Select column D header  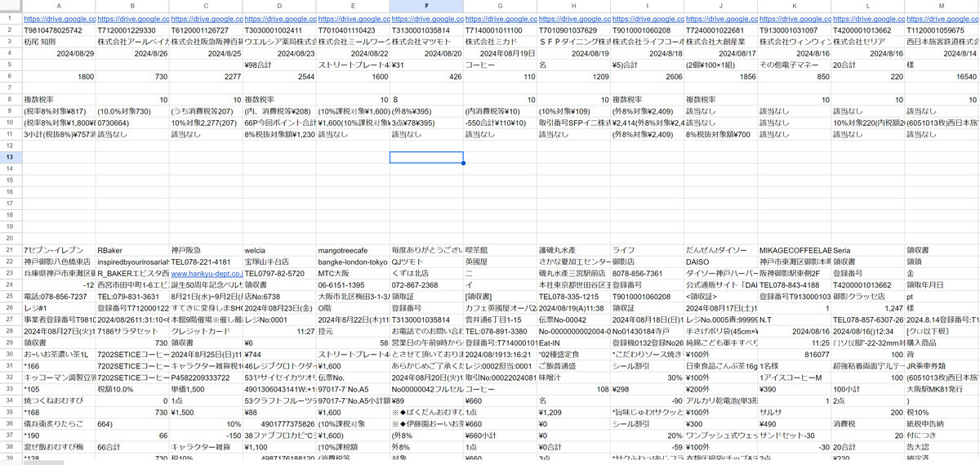pyautogui.click(x=279, y=6)
